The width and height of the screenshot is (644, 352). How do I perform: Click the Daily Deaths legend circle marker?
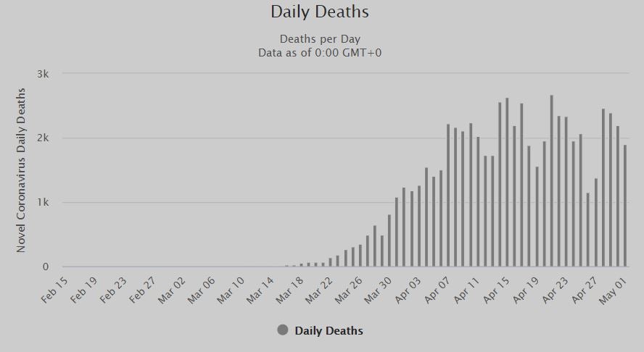[283, 330]
